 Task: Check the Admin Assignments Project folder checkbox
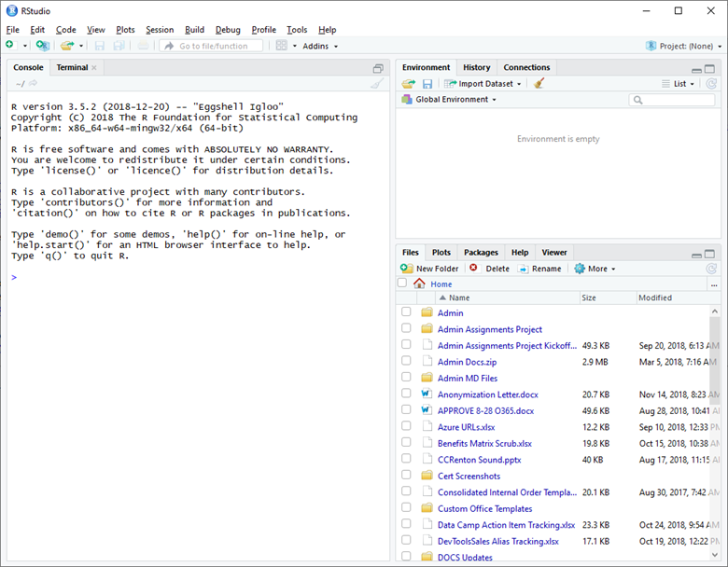[406, 328]
